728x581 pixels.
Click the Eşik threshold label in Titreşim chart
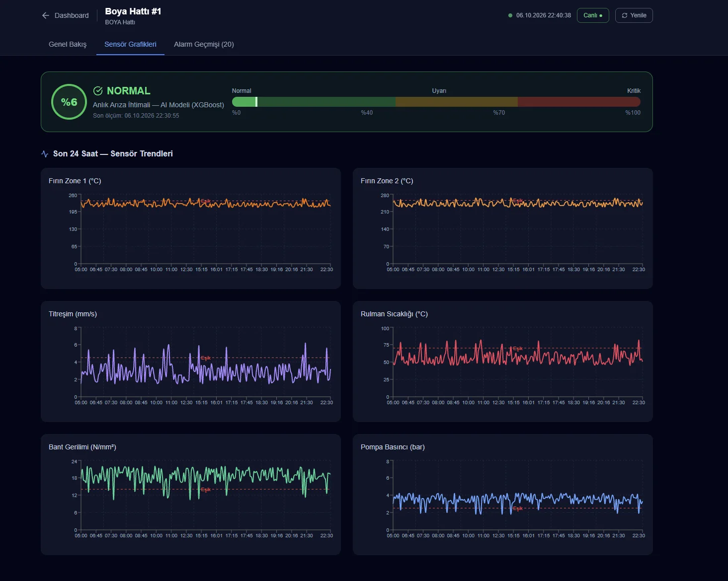206,358
